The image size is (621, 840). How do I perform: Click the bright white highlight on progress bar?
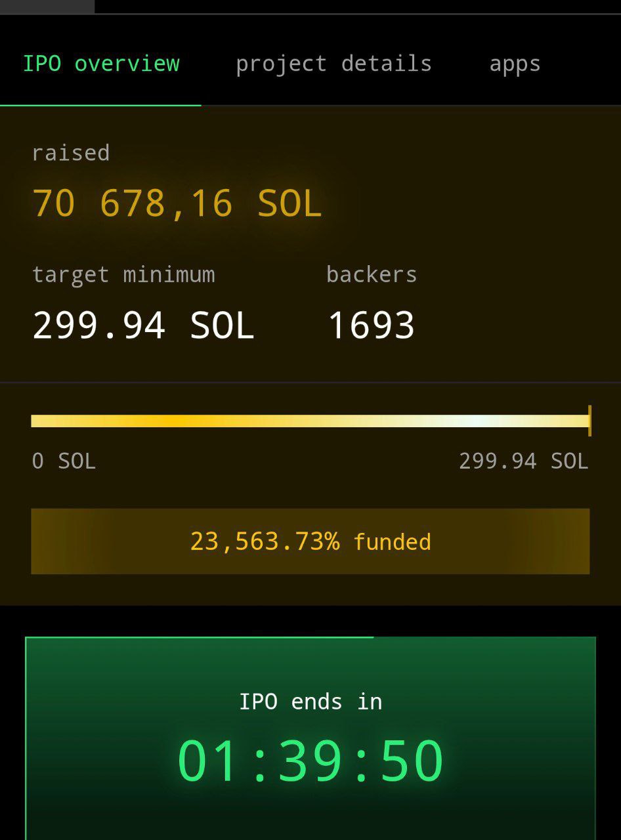[x=482, y=421]
